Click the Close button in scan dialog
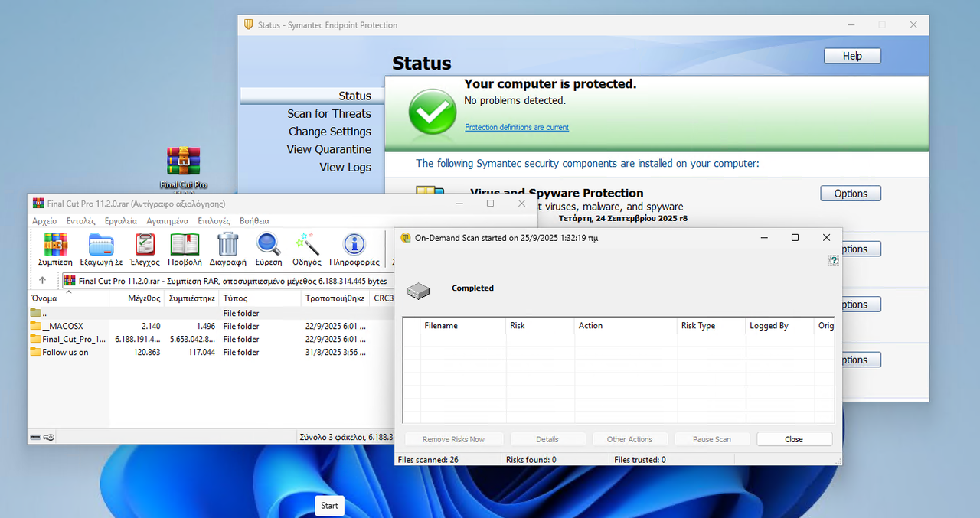This screenshot has height=518, width=980. 794,439
